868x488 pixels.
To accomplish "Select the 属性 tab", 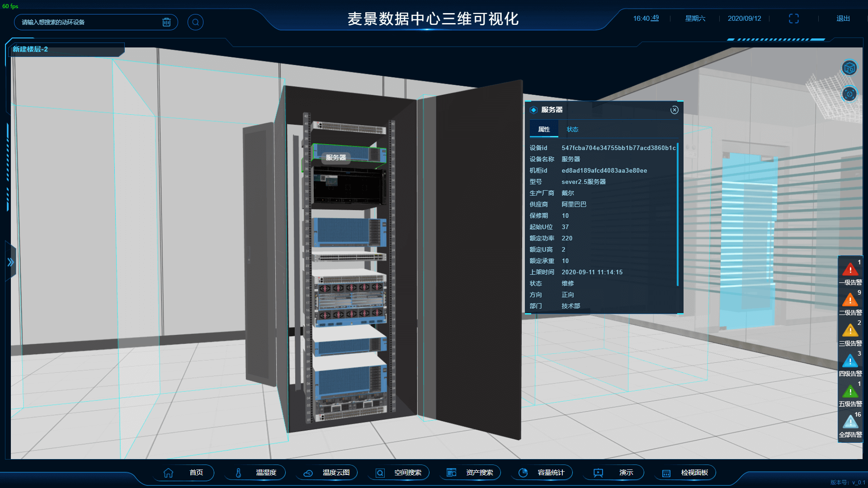I will (544, 129).
